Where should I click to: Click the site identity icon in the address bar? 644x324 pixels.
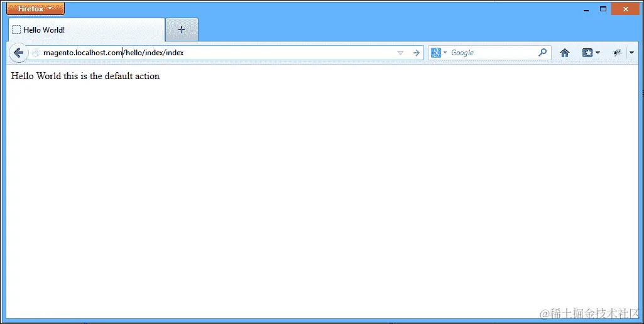pyautogui.click(x=36, y=53)
